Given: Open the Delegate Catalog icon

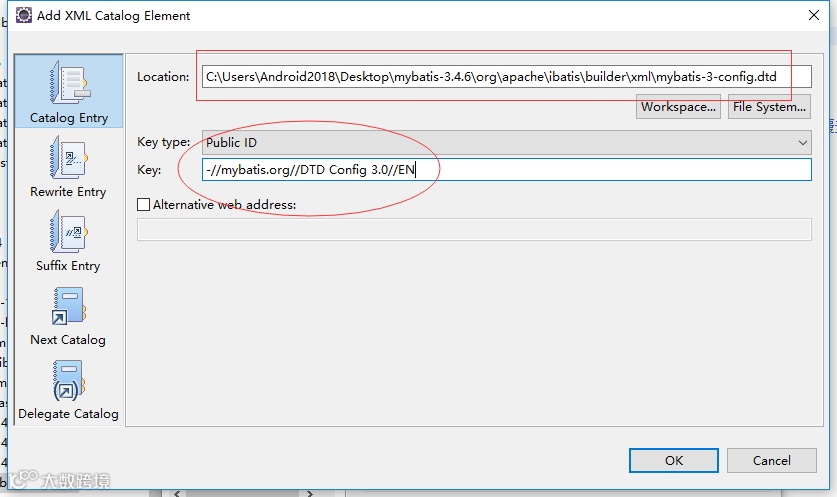Looking at the screenshot, I should pyautogui.click(x=69, y=380).
